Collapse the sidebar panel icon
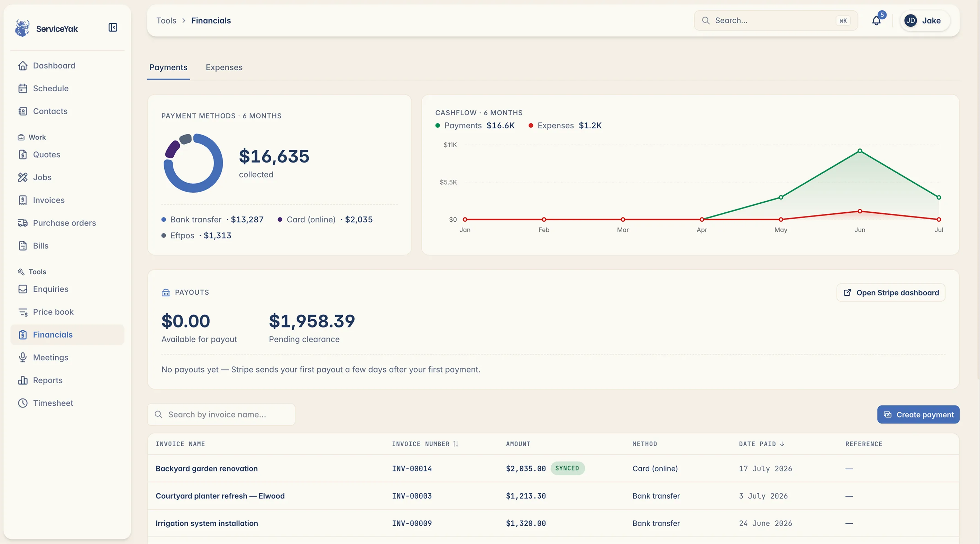980x544 pixels. point(113,27)
